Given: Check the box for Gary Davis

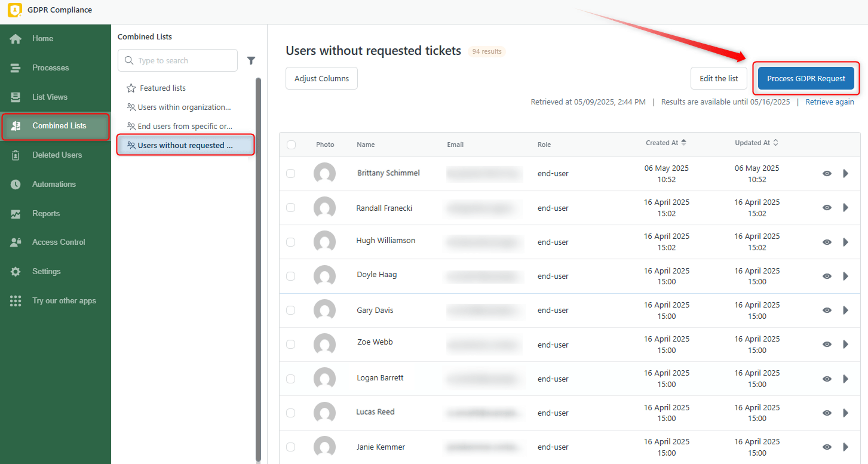Looking at the screenshot, I should (290, 310).
